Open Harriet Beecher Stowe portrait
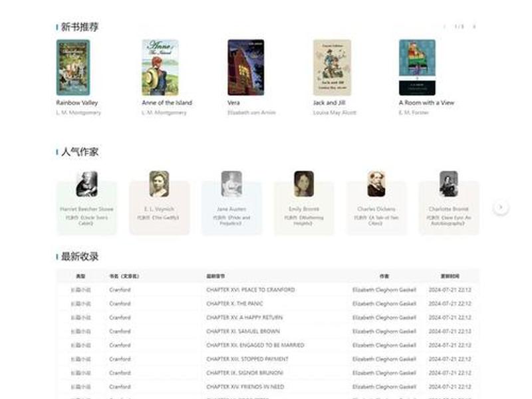The height and width of the screenshot is (399, 532). tap(87, 184)
